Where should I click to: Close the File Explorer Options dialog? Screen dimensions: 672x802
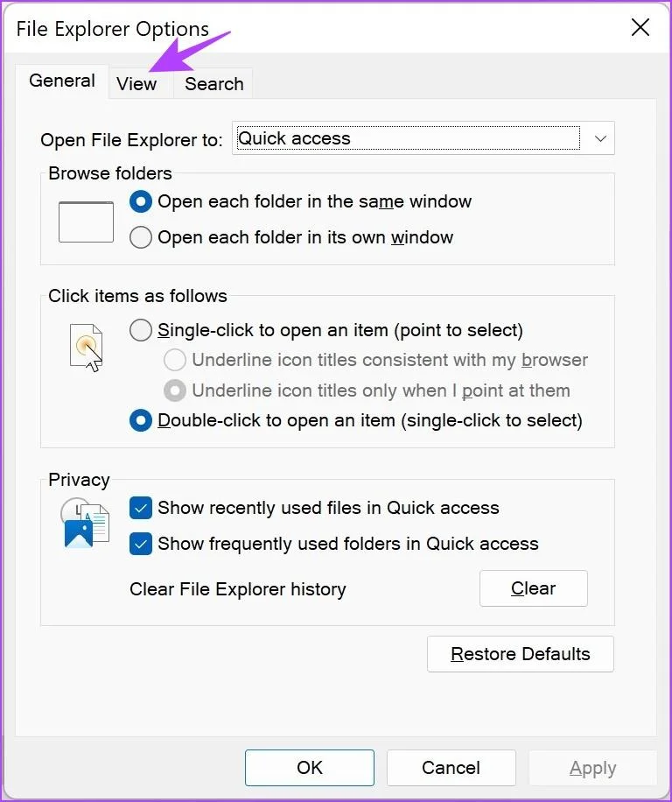click(x=640, y=27)
